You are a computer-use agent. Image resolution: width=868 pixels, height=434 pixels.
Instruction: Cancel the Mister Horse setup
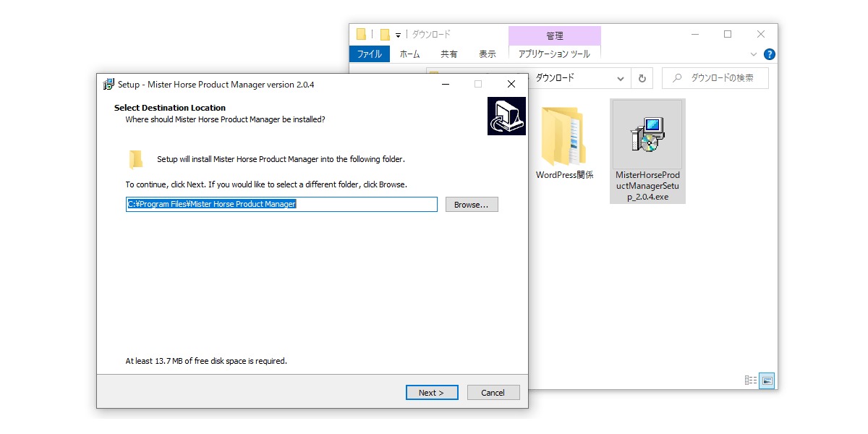[493, 392]
